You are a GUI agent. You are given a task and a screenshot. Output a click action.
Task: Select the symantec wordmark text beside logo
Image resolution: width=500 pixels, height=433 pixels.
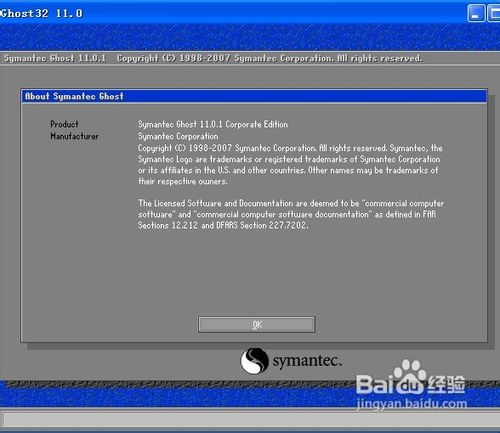point(307,361)
